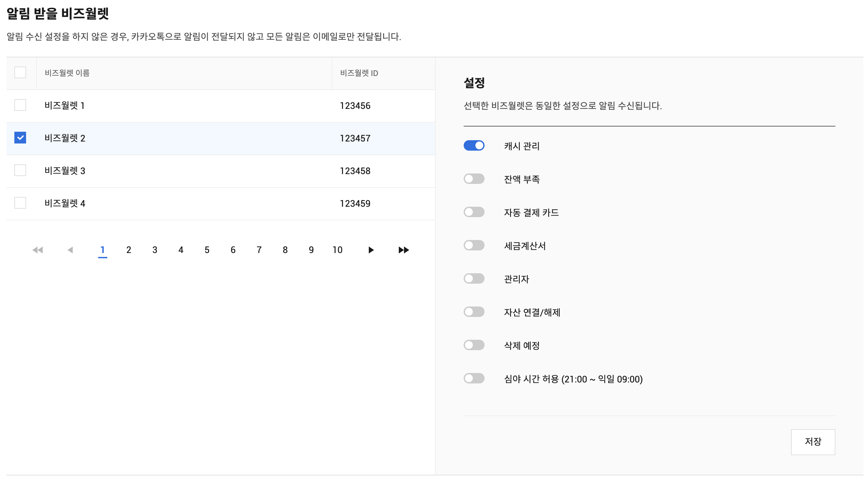This screenshot has height=478, width=868.
Task: Click the 비즈월렛 3 table row
Action: (x=202, y=171)
